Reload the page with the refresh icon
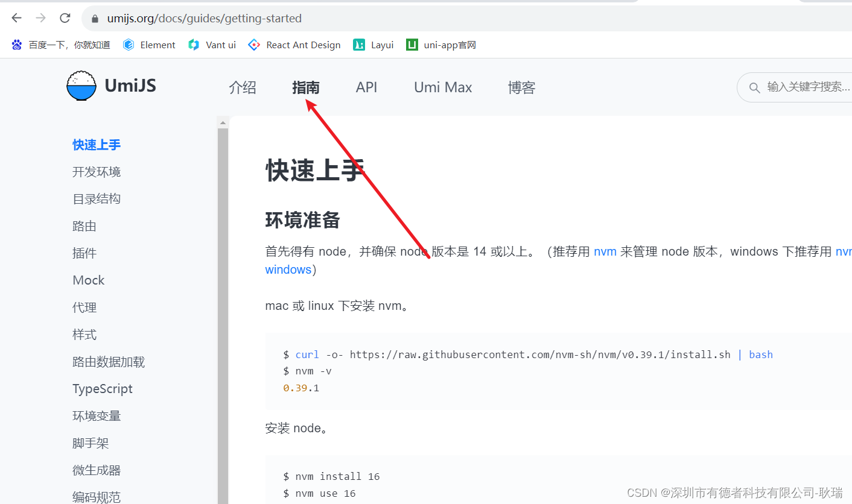Viewport: 852px width, 504px height. [65, 18]
